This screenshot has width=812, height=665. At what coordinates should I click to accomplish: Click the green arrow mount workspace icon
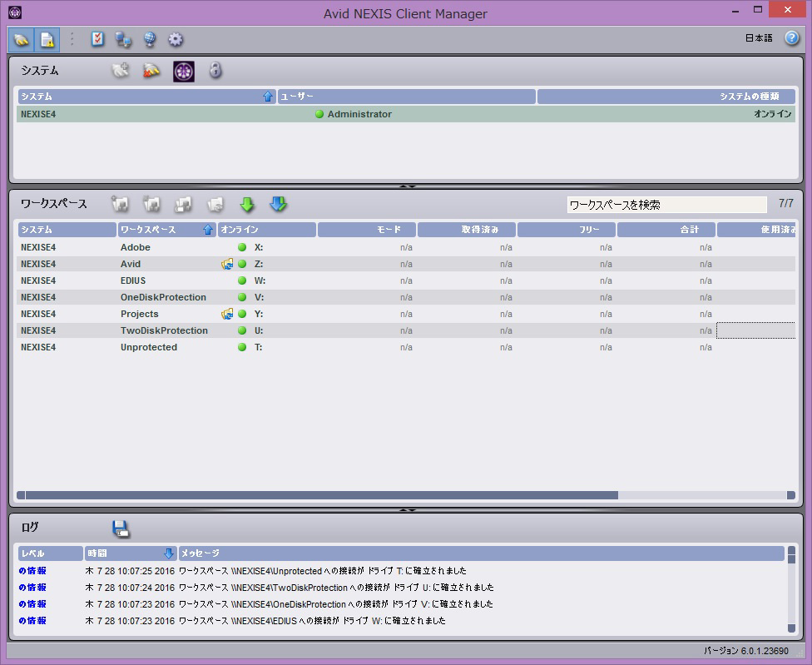(246, 205)
